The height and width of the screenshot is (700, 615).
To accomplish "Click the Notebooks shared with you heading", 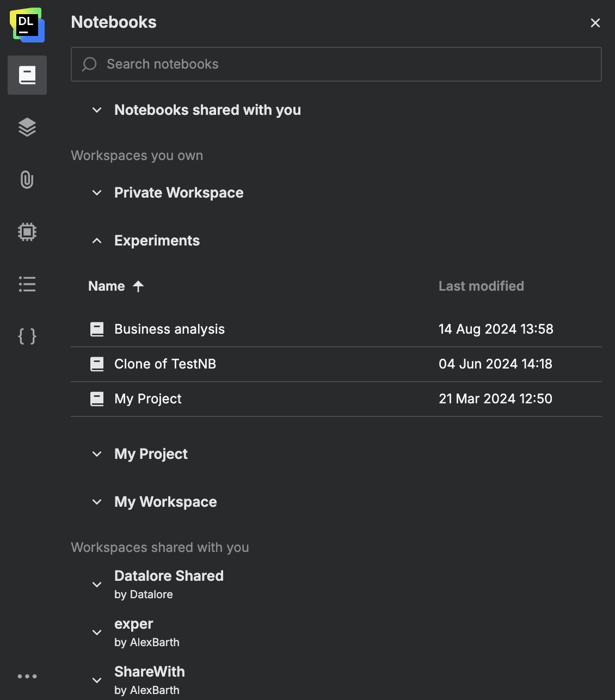I will (x=207, y=110).
